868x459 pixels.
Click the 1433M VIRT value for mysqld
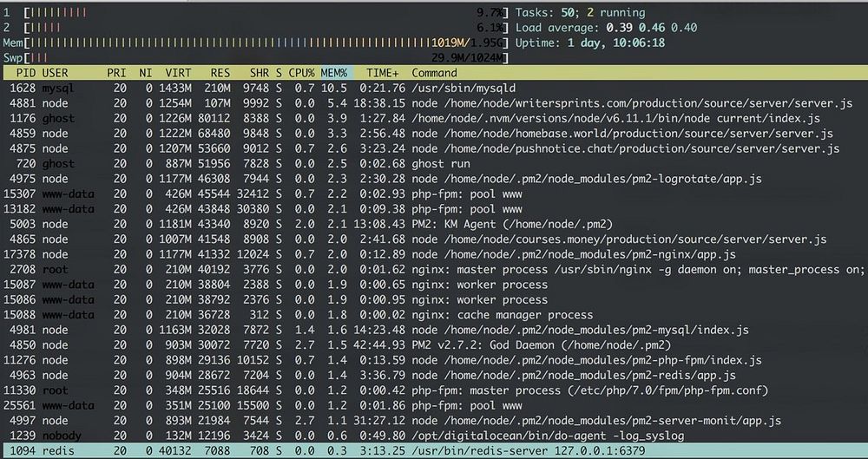(175, 88)
